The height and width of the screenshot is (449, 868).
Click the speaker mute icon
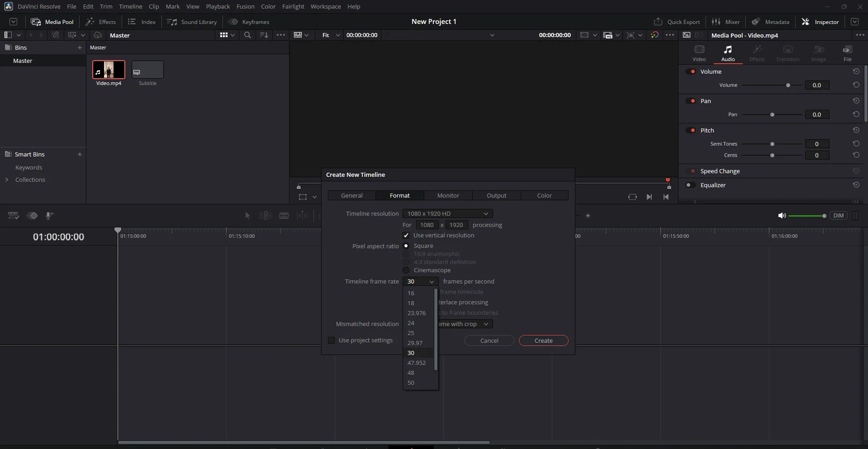[782, 216]
